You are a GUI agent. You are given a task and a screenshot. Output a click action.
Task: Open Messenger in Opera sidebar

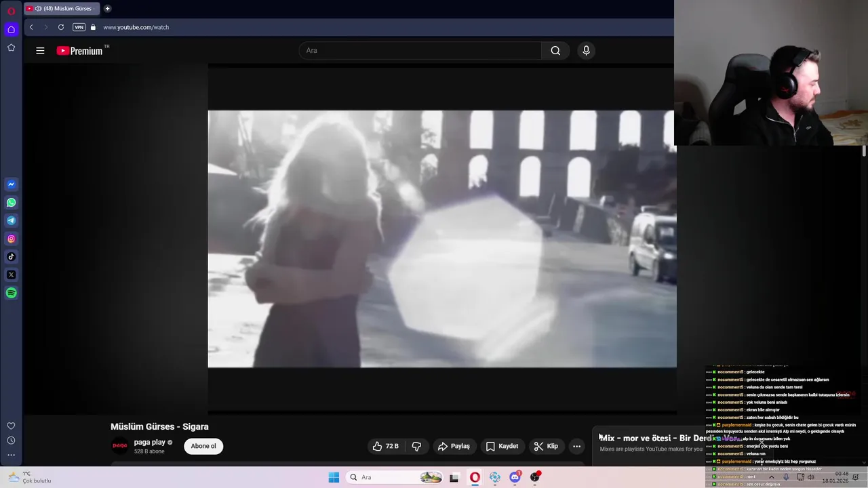point(11,184)
